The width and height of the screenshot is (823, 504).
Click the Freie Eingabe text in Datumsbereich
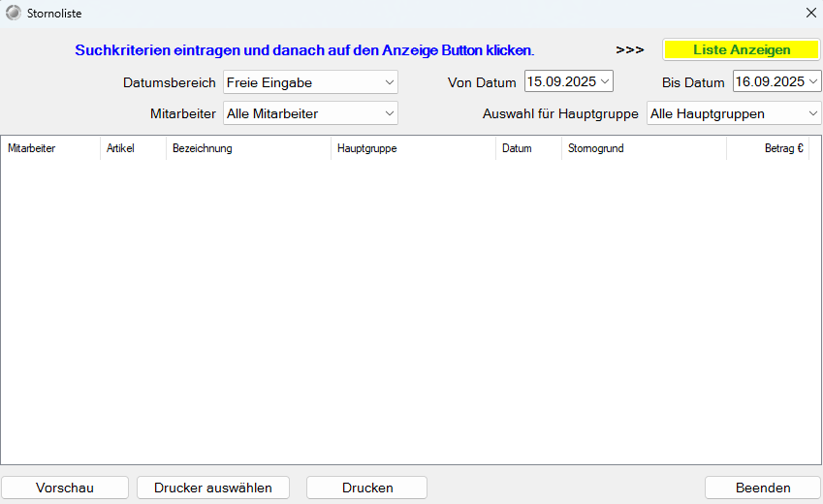coord(269,83)
